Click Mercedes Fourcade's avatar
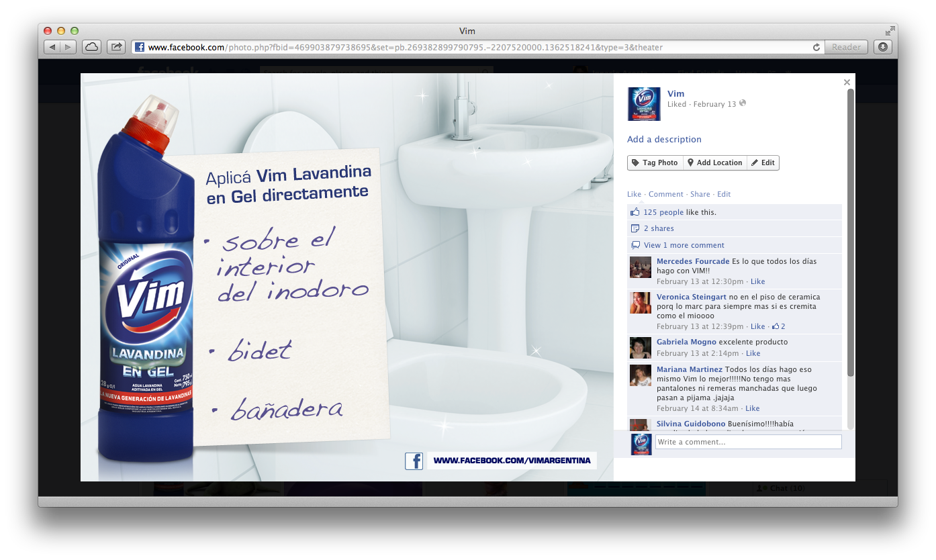Image resolution: width=936 pixels, height=560 pixels. 641,267
